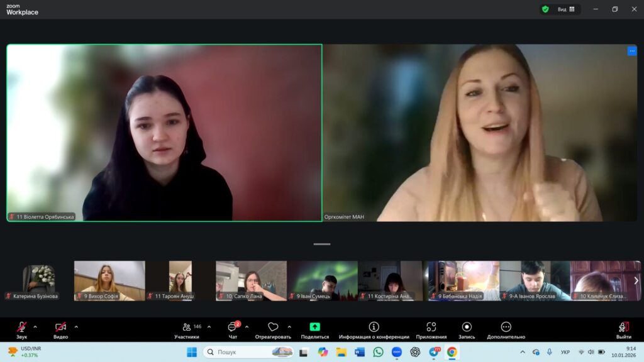Viewport: 644px width, 362px height.
Task: Click the Windows taskbar Пошук search box
Action: 248,352
